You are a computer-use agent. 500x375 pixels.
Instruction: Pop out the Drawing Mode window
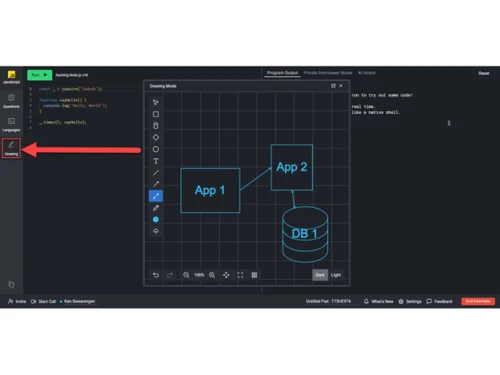click(333, 86)
